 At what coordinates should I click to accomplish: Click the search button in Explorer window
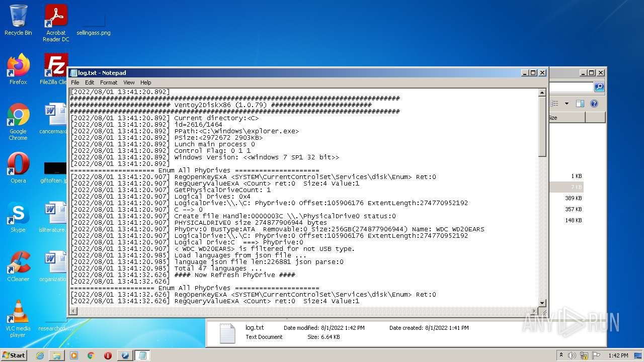[x=599, y=87]
